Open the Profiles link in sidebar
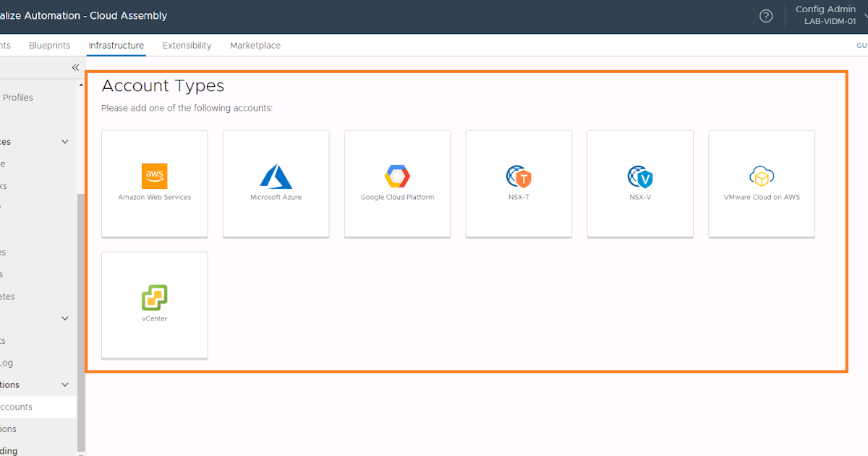This screenshot has height=456, width=868. [17, 97]
